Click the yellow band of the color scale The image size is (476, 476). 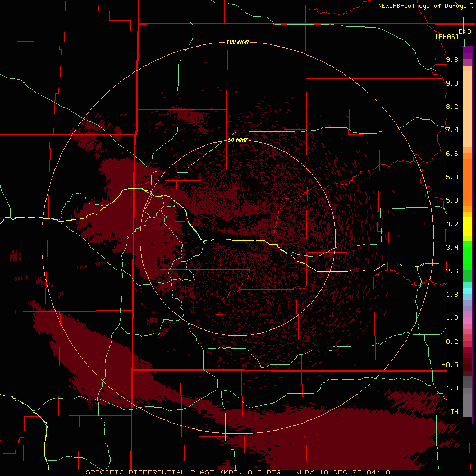(467, 226)
